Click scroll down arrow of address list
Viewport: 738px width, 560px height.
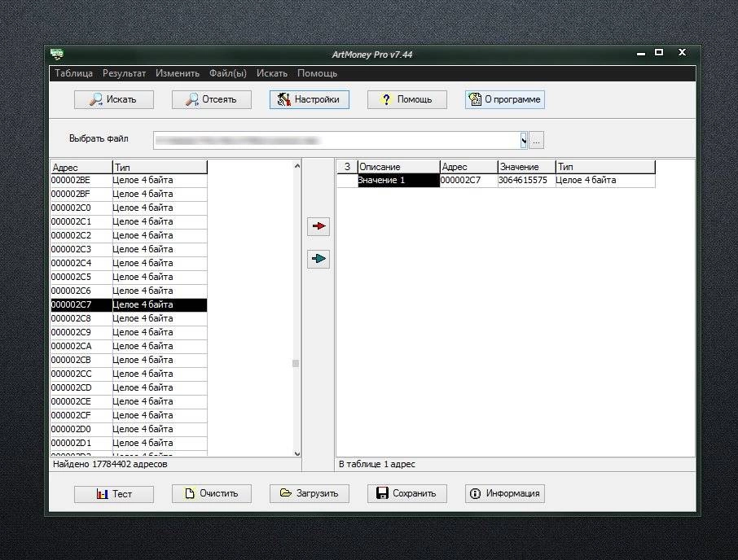point(297,453)
